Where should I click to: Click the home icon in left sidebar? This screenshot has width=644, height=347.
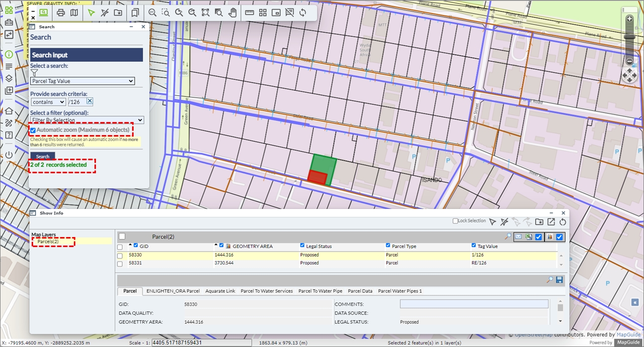[x=9, y=110]
